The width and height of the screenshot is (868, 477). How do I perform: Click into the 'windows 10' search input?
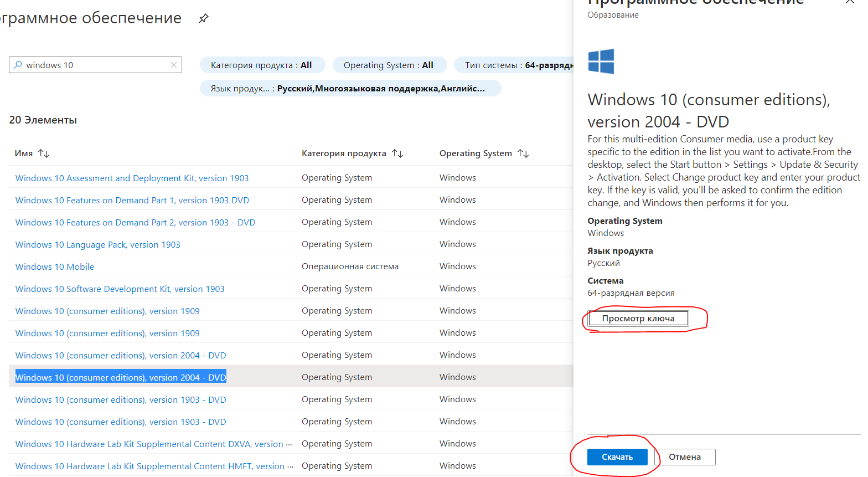(95, 65)
